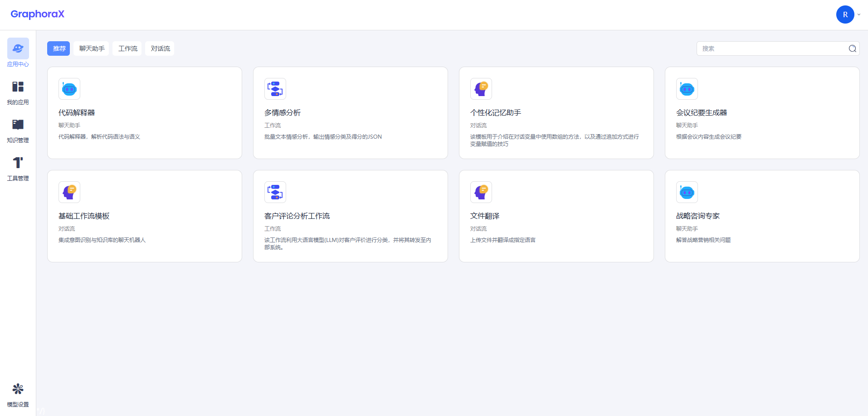868x416 pixels.
Task: Click description 代码解释器，解析代码语法与语义
Action: (x=99, y=137)
